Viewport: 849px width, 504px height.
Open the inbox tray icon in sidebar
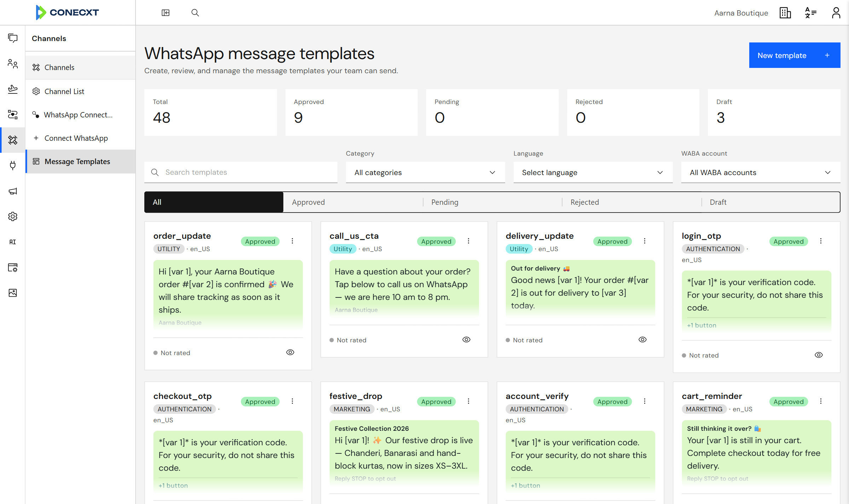(13, 89)
